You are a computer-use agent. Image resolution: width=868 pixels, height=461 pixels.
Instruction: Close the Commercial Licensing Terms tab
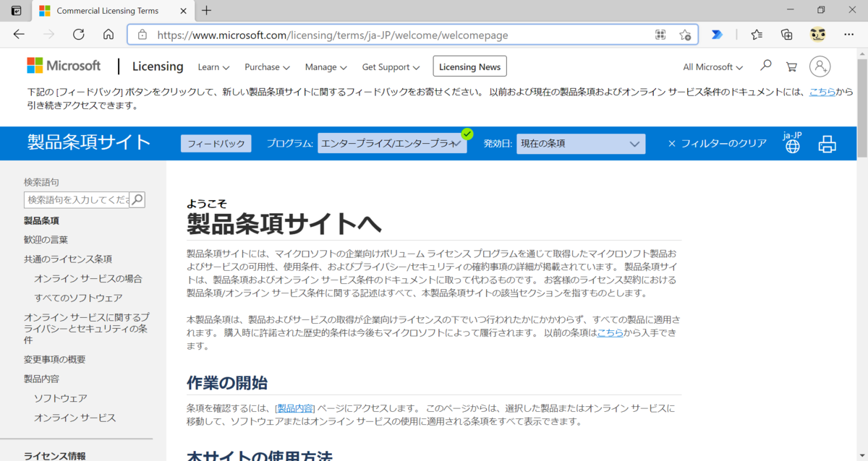[182, 11]
